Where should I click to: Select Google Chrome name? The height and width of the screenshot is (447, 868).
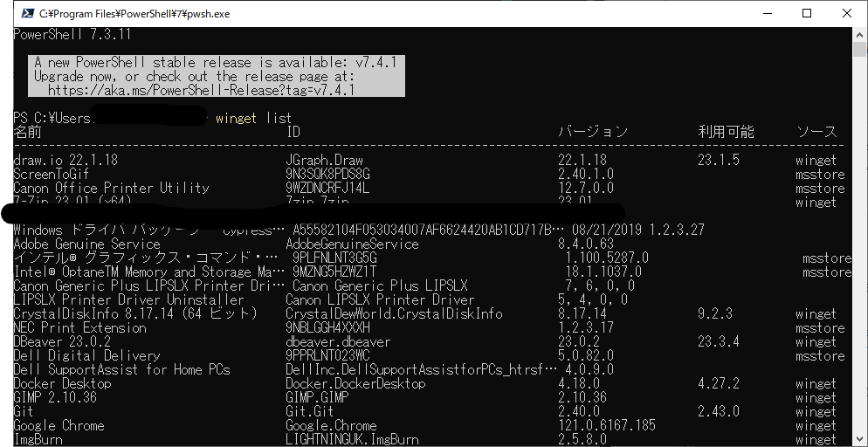tap(59, 425)
